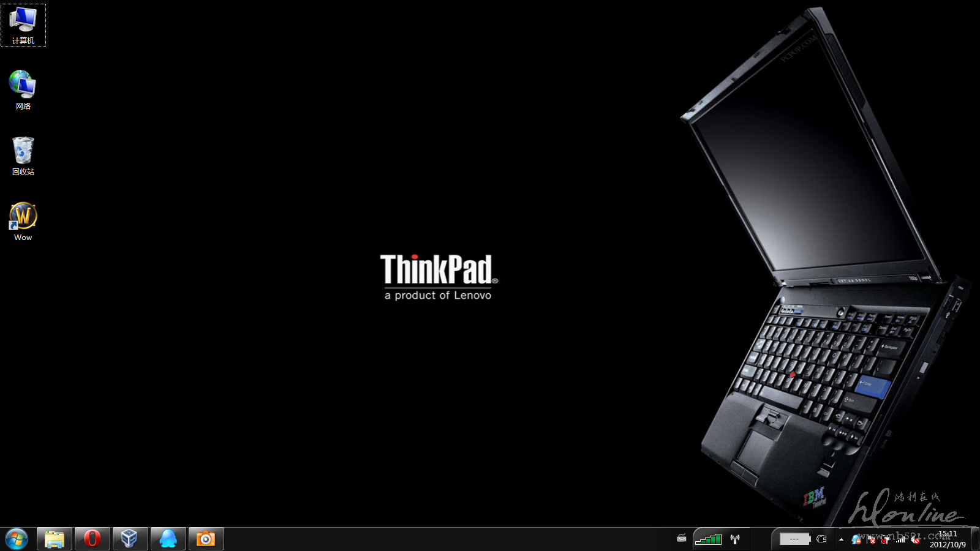Select the 计算机 (Computer) desktop icon
This screenshot has width=980, height=551.
coord(23,25)
